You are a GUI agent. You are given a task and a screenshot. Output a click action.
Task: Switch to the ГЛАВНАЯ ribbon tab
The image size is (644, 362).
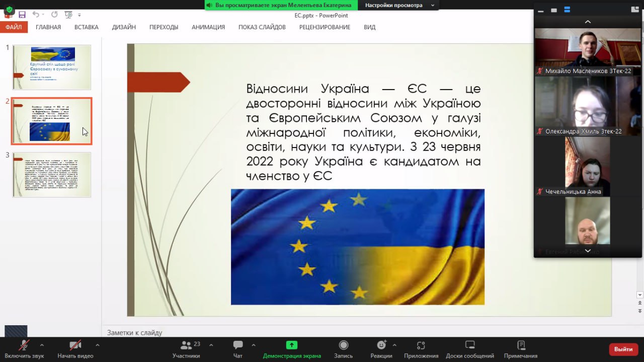click(x=48, y=27)
